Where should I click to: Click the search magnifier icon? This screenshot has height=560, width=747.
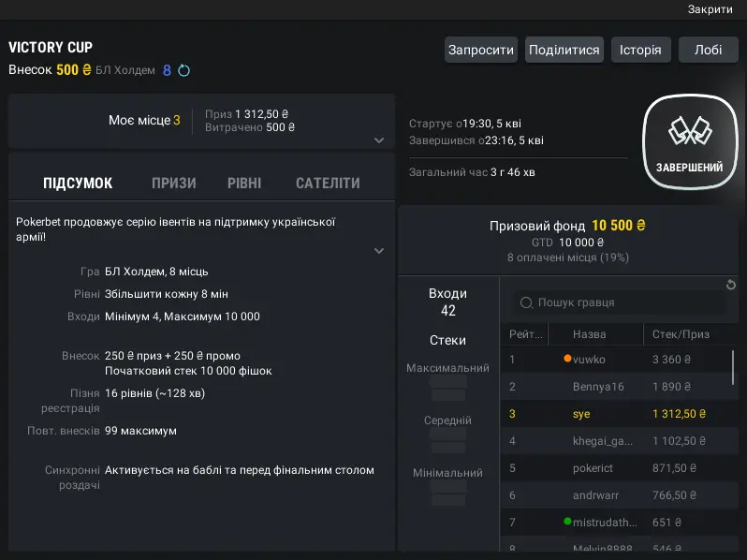coord(526,302)
